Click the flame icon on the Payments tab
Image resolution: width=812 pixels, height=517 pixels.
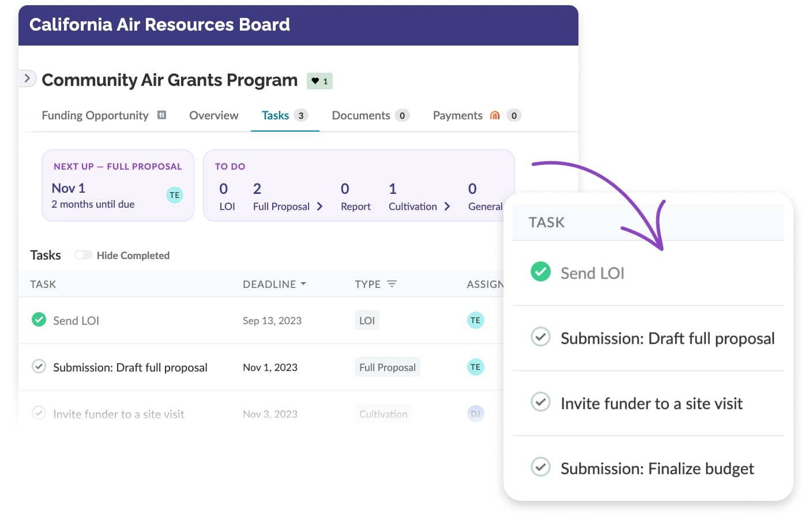click(x=494, y=115)
